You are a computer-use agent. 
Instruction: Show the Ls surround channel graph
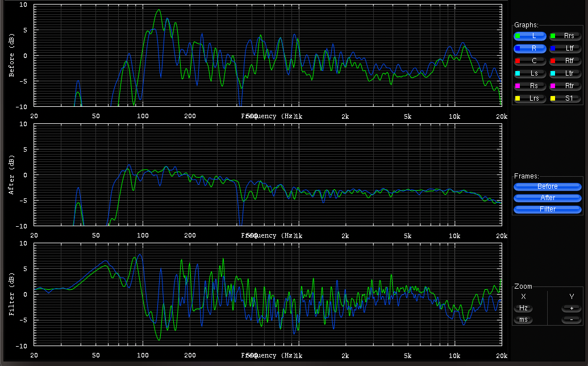(x=530, y=73)
